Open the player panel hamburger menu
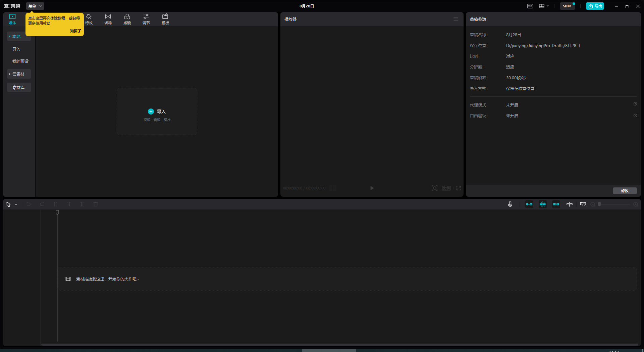Viewport: 644px width, 352px height. (x=456, y=19)
